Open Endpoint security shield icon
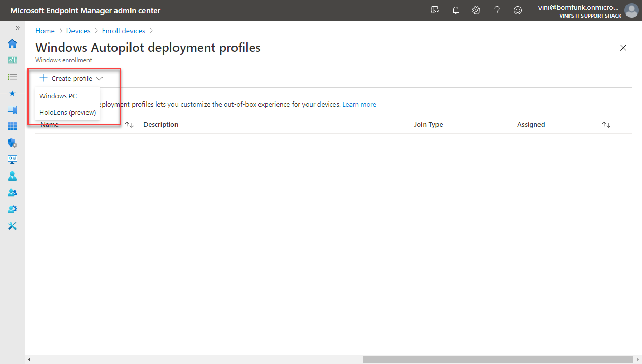This screenshot has width=642, height=364. point(12,143)
